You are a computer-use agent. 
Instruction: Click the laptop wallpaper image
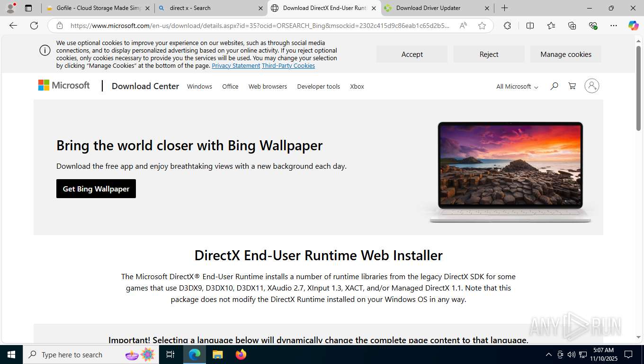510,172
